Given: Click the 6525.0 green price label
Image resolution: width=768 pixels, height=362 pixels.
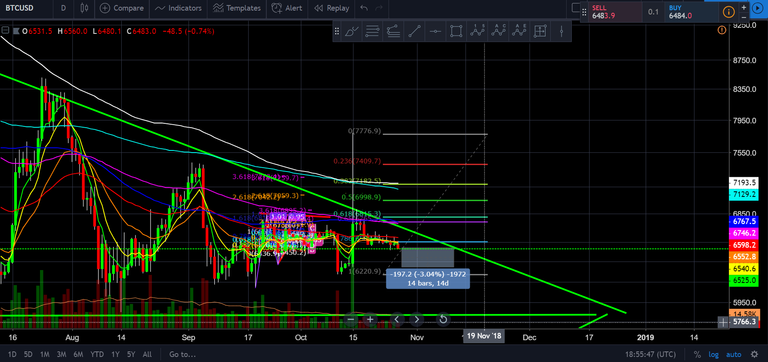Looking at the screenshot, I should tap(743, 281).
